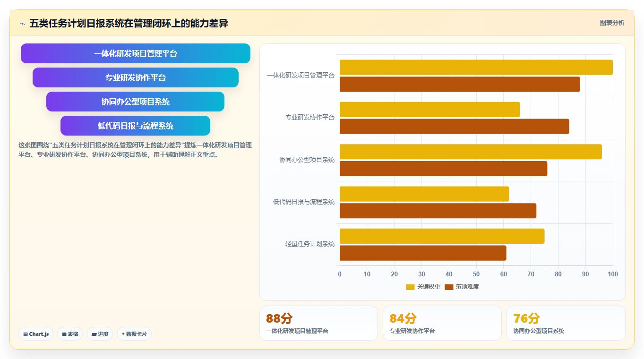Select the 一体化研发项目管理平台 funnel bar

point(136,53)
